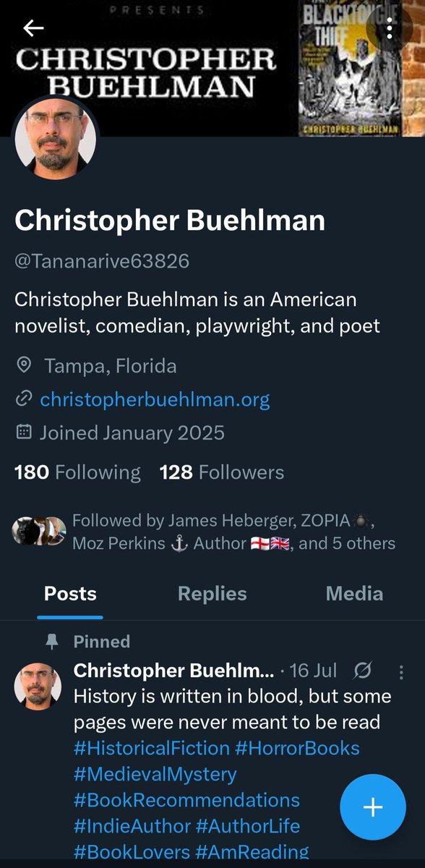This screenshot has width=425, height=868.
Task: Open the #HistoricalFiction hashtag
Action: [x=152, y=747]
